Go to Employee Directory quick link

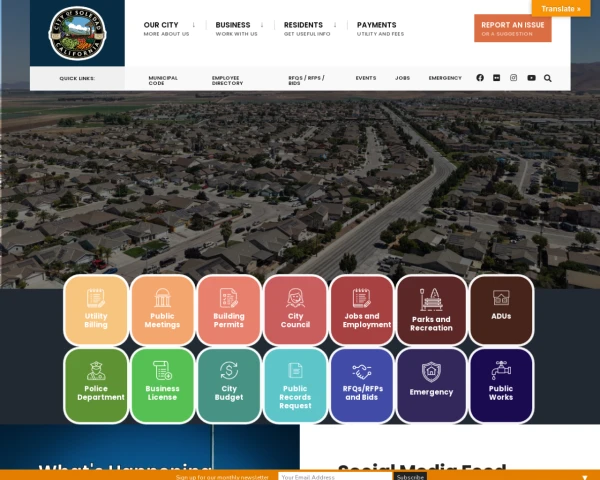tap(227, 80)
